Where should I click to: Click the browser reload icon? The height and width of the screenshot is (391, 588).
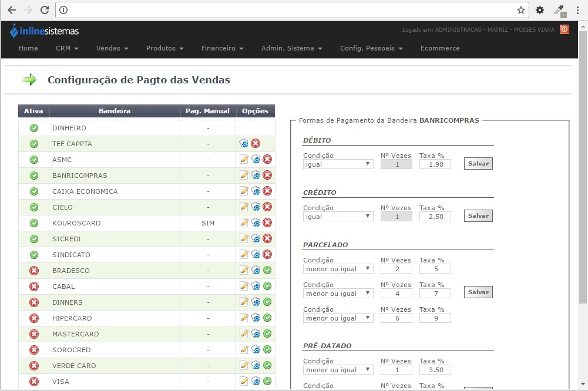click(45, 10)
